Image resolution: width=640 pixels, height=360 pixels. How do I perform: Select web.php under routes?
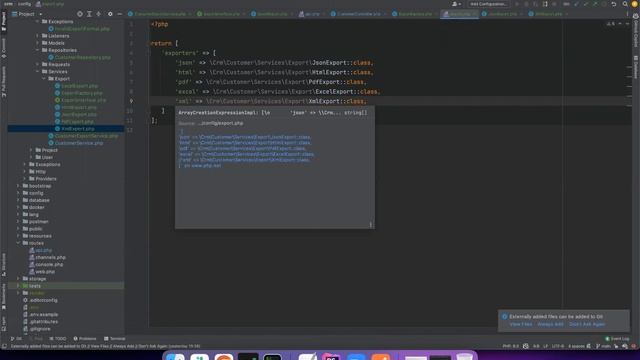tap(45, 271)
